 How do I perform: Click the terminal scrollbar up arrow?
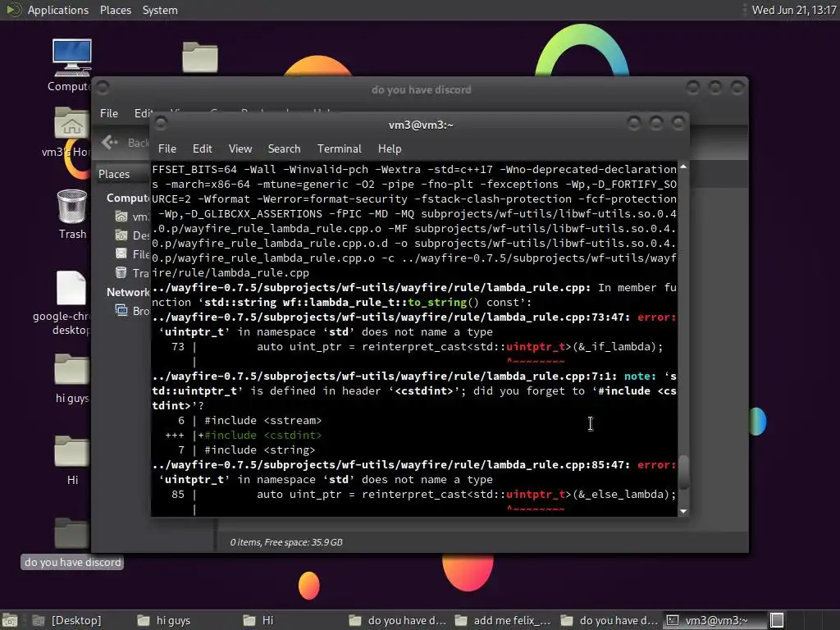[683, 167]
